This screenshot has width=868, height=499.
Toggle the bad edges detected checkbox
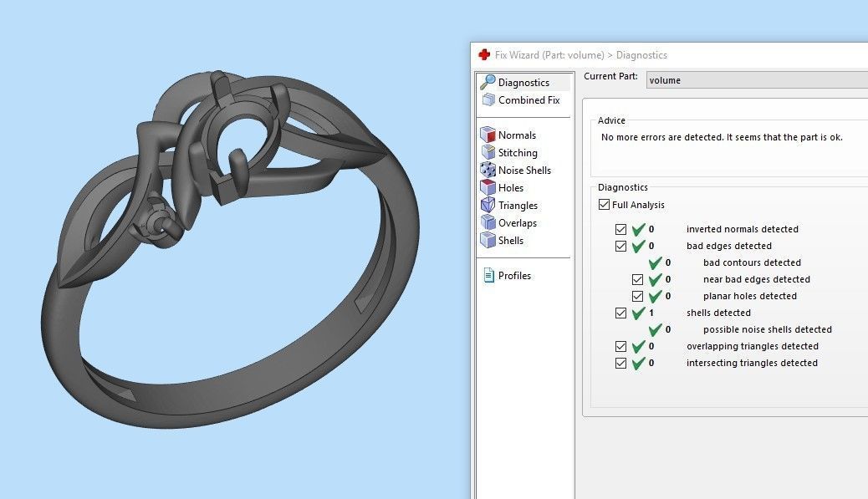click(620, 246)
